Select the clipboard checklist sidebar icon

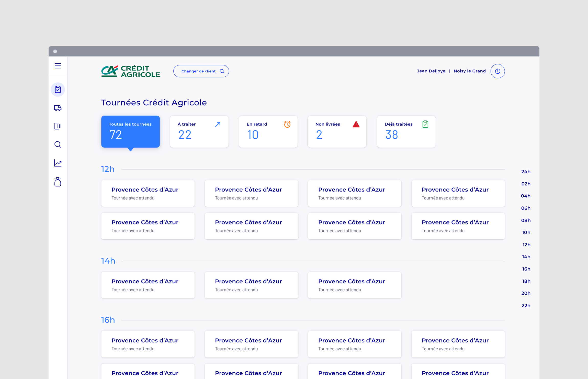pyautogui.click(x=58, y=90)
